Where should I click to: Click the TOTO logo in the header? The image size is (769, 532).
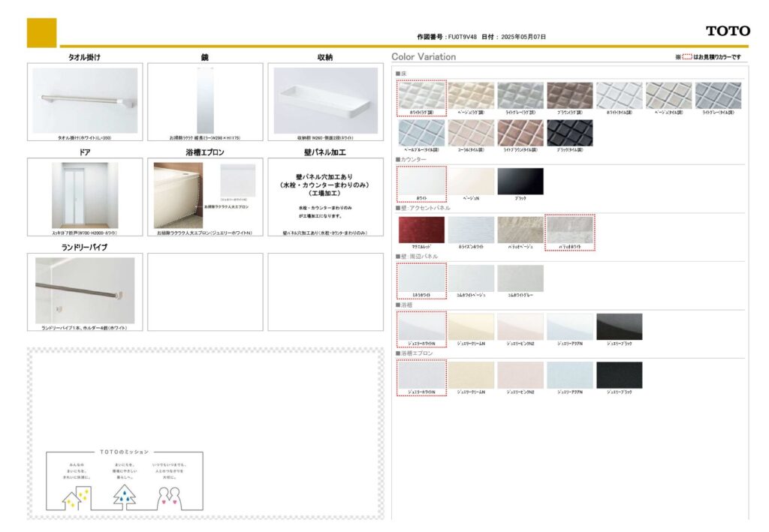pyautogui.click(x=727, y=31)
